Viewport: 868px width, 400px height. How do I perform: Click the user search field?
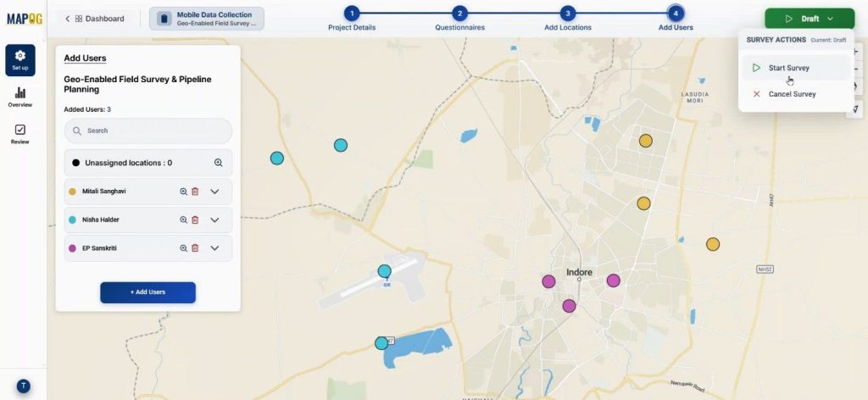tap(148, 131)
